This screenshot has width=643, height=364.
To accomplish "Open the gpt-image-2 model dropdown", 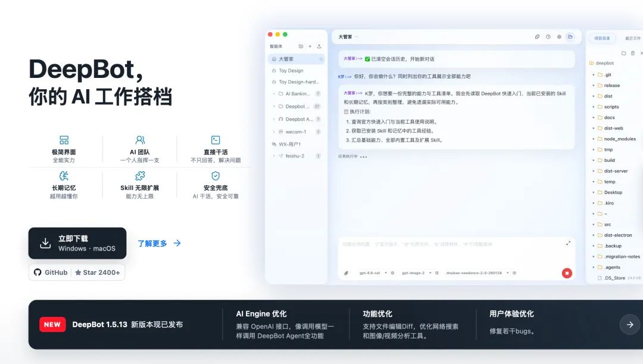I will pos(417,272).
